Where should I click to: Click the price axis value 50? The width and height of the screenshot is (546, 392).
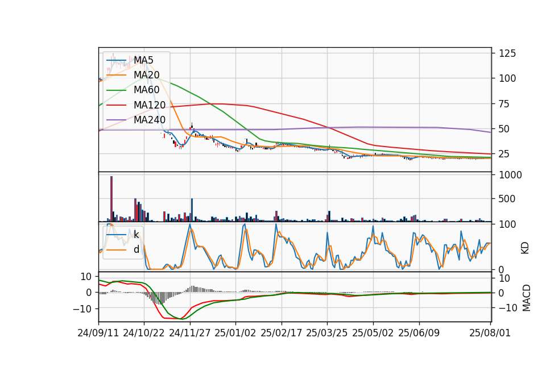pyautogui.click(x=504, y=129)
